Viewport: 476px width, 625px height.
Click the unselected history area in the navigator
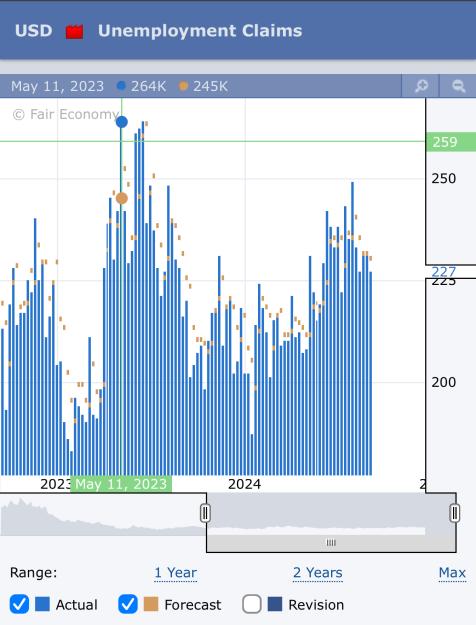[x=102, y=515]
